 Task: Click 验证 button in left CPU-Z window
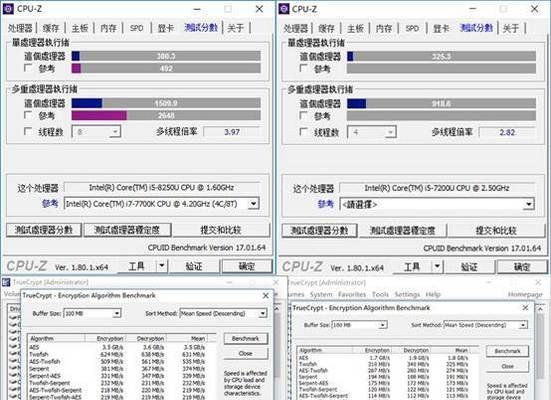[194, 266]
